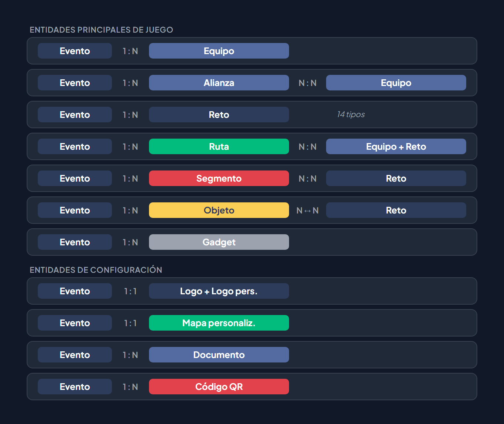Click the Logo + Logo pers. box
This screenshot has width=504, height=424.
tap(219, 291)
